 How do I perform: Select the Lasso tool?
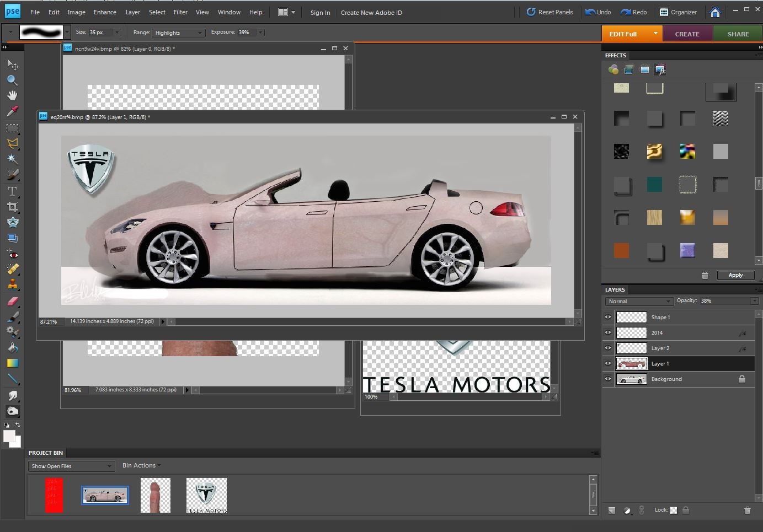tap(12, 143)
